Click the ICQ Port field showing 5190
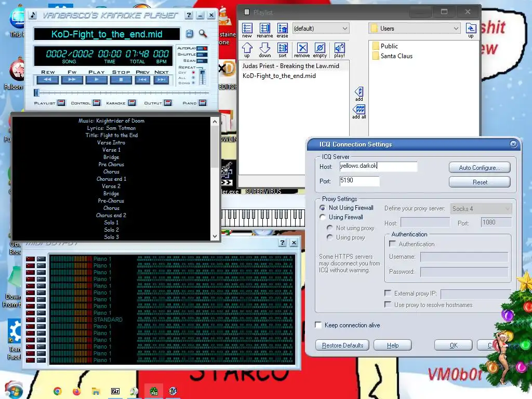The height and width of the screenshot is (399, 532). click(x=360, y=180)
